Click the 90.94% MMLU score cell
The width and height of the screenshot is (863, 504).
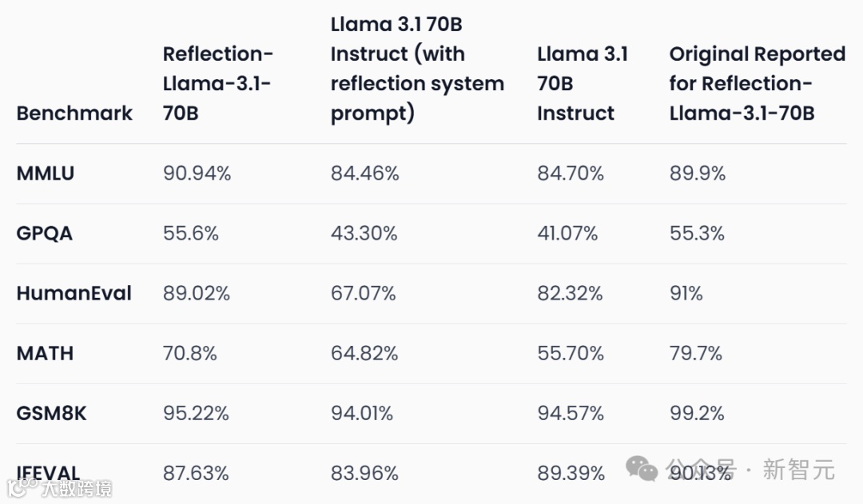[x=197, y=173]
